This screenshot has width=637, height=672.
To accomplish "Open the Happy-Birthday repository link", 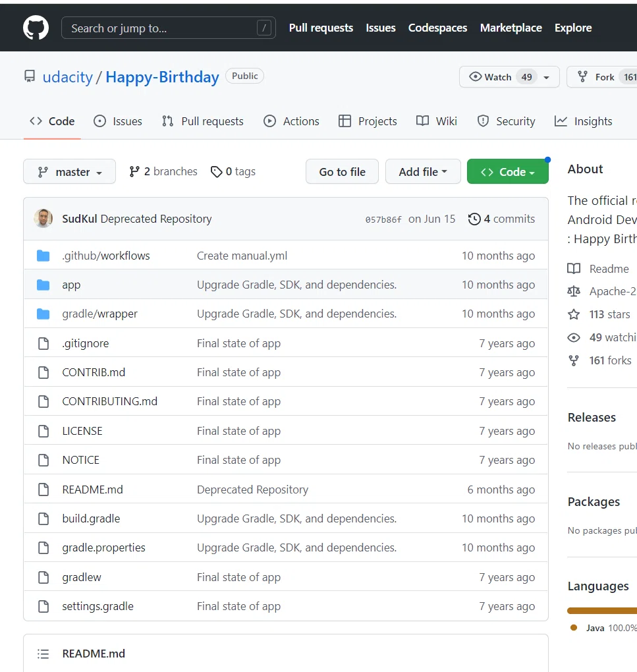I will pyautogui.click(x=162, y=77).
